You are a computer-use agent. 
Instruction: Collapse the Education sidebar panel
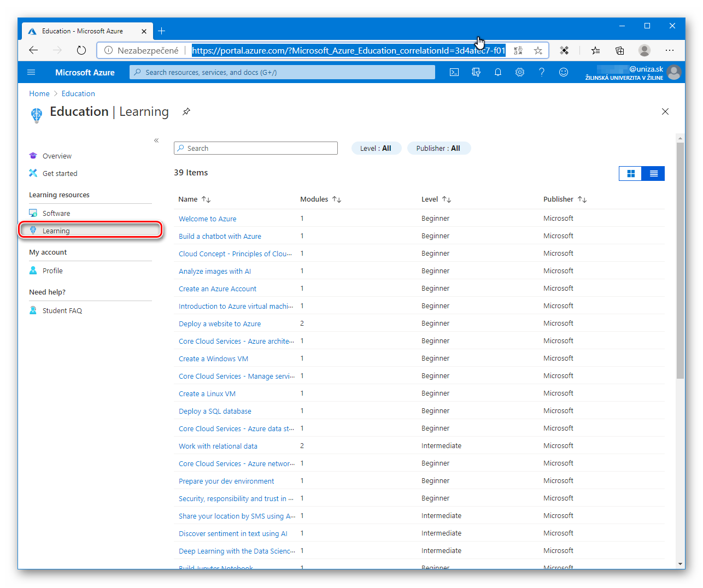[x=156, y=140]
